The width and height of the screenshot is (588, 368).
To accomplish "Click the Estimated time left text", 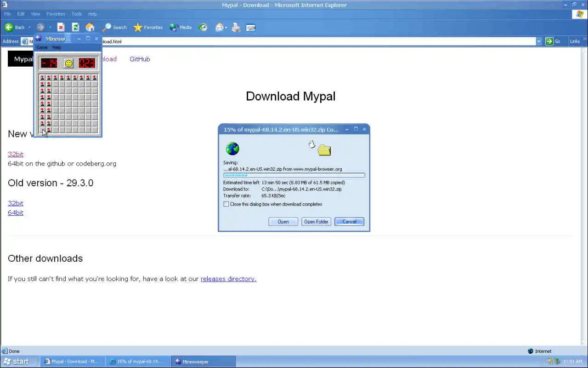I will (x=241, y=183).
